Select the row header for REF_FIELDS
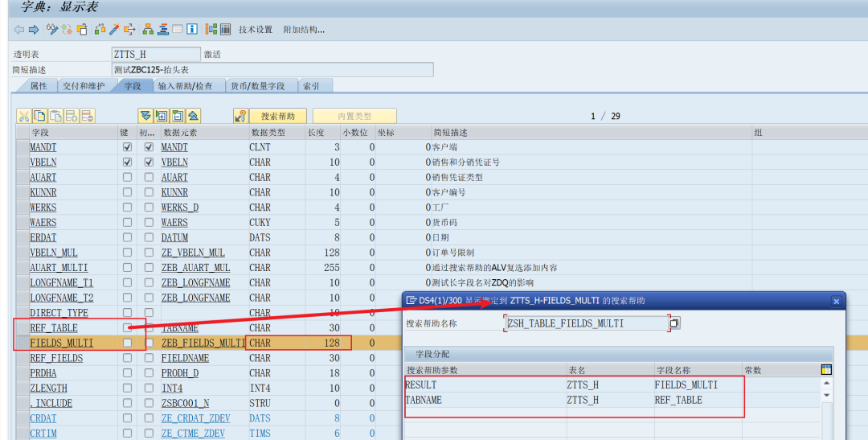 pos(23,358)
